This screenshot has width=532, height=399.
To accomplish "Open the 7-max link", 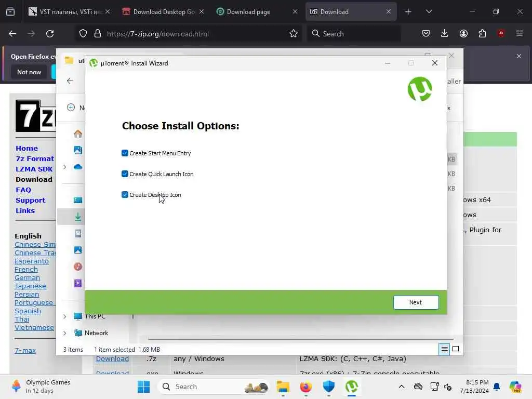I will tap(25, 351).
